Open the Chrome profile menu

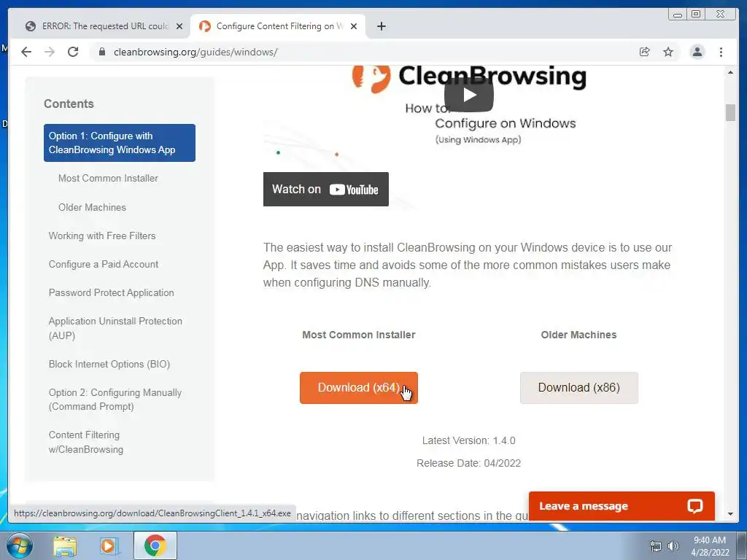coord(697,52)
